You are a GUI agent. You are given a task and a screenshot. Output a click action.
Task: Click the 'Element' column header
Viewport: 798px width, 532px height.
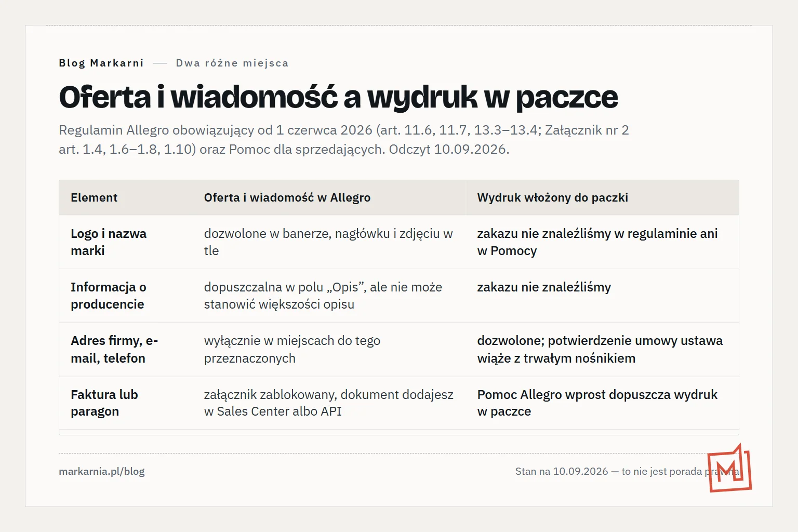click(x=94, y=197)
